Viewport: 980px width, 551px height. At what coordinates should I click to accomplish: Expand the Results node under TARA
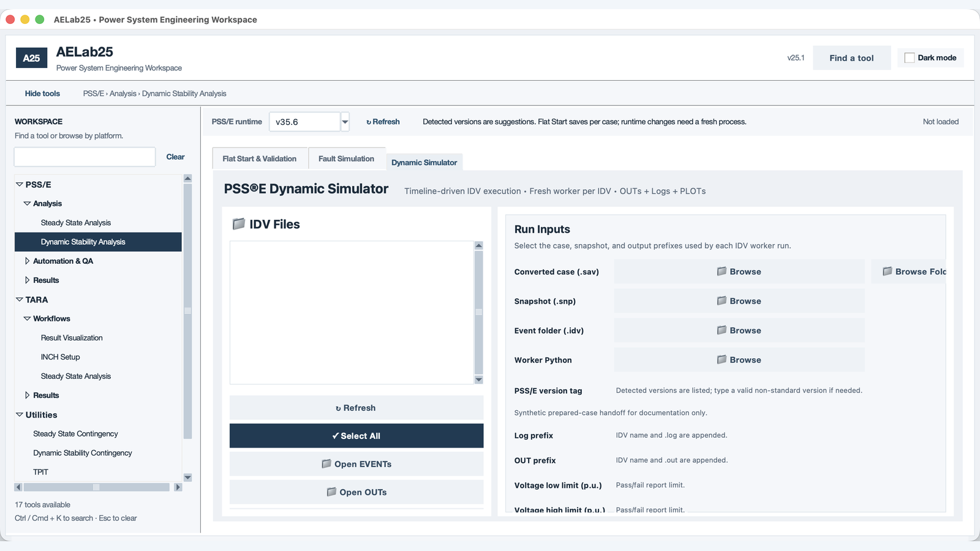(27, 395)
